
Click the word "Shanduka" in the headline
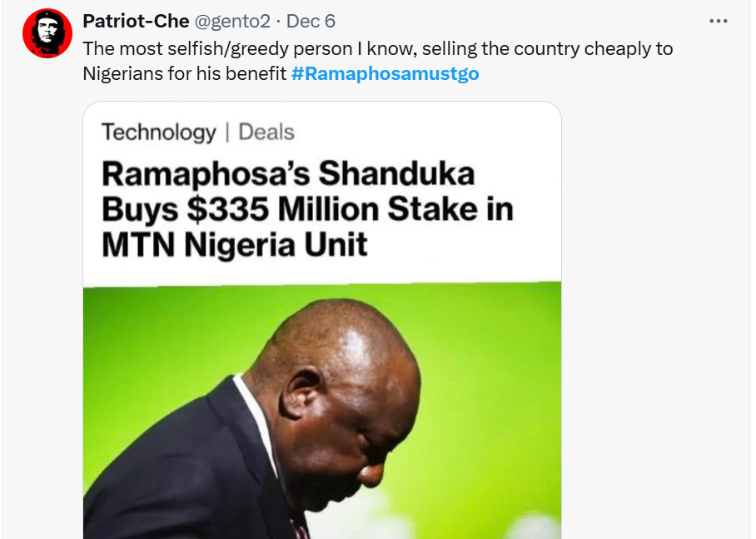point(397,173)
